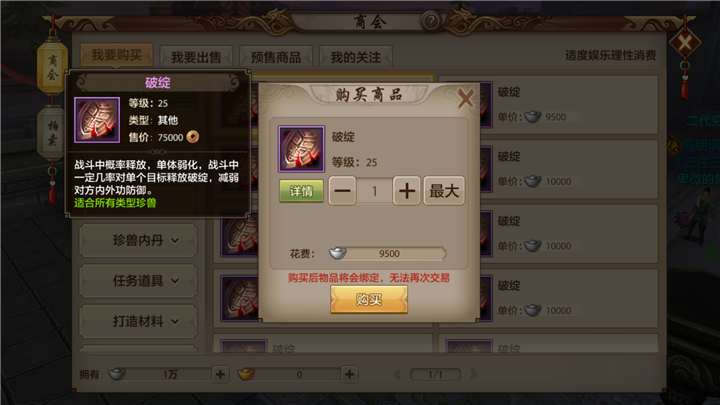
Task: Click the 购买 buy button
Action: 369,300
